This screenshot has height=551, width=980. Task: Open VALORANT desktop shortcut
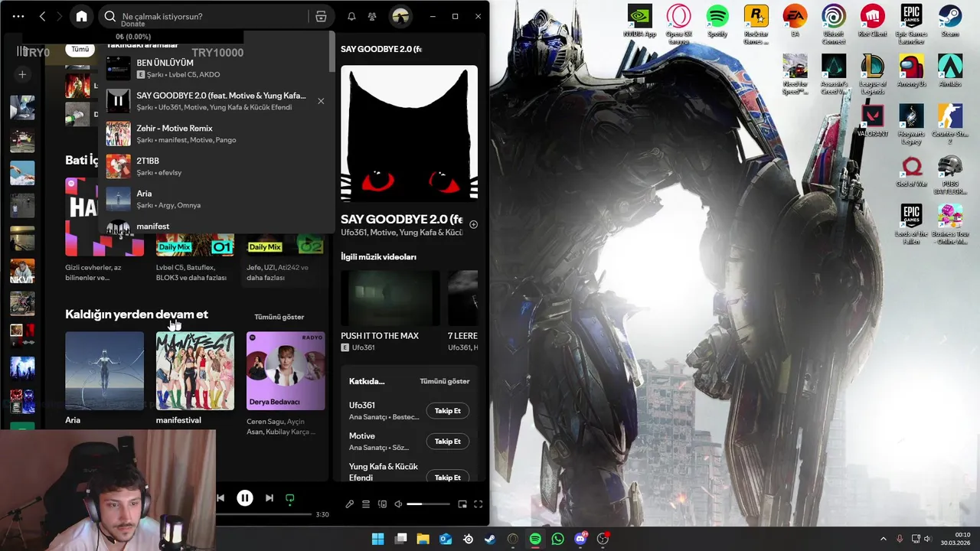(872, 120)
